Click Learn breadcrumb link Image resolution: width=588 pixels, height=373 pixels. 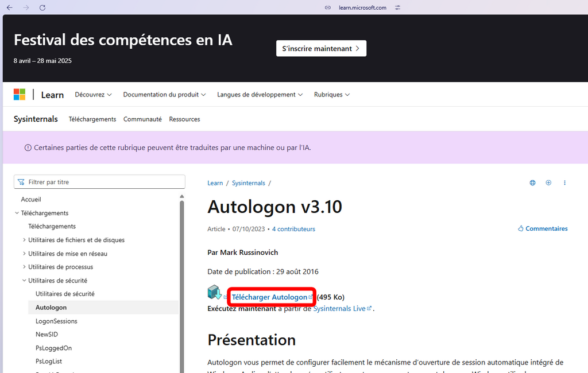215,183
